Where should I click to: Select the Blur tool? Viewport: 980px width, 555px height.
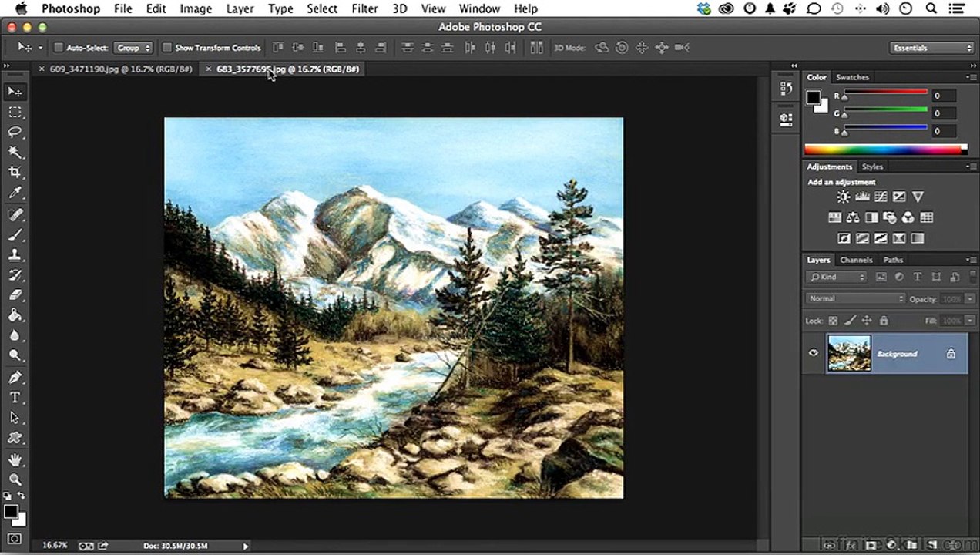(15, 335)
